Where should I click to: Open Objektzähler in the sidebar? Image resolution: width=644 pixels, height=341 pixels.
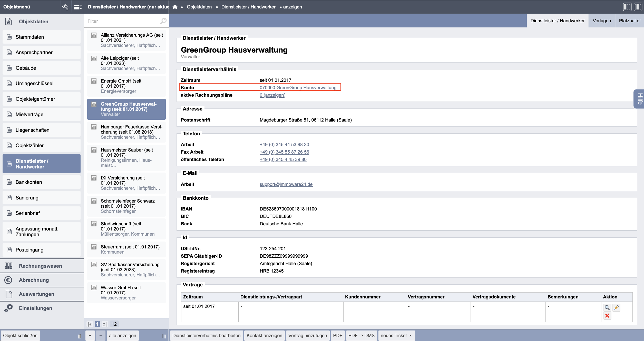point(42,145)
